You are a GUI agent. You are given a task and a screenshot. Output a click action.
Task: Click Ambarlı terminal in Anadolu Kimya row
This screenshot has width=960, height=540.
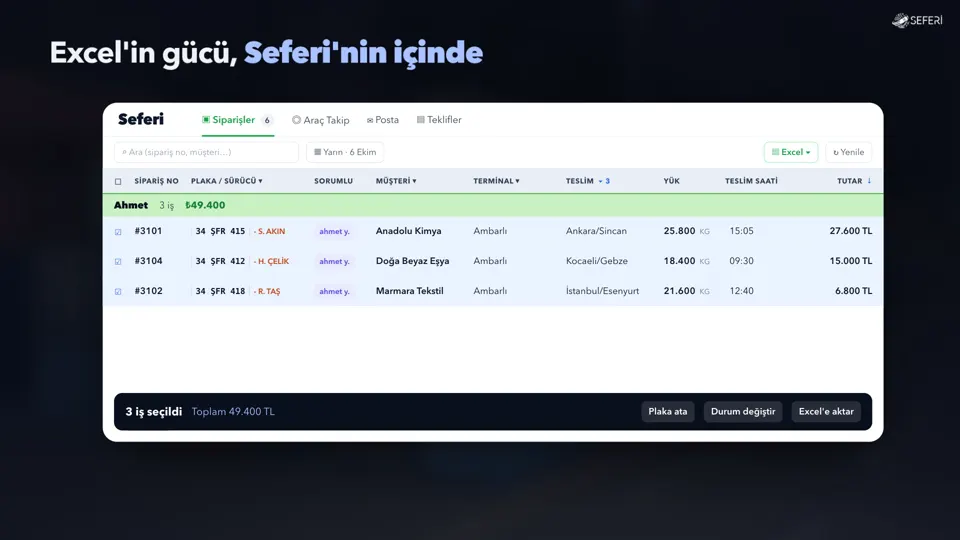pos(490,231)
